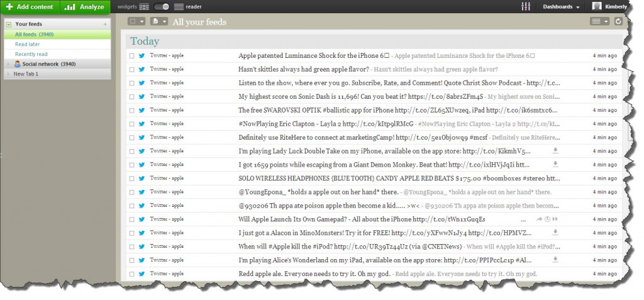
Task: Click download icon on Lady Luck row
Action: pyautogui.click(x=555, y=151)
